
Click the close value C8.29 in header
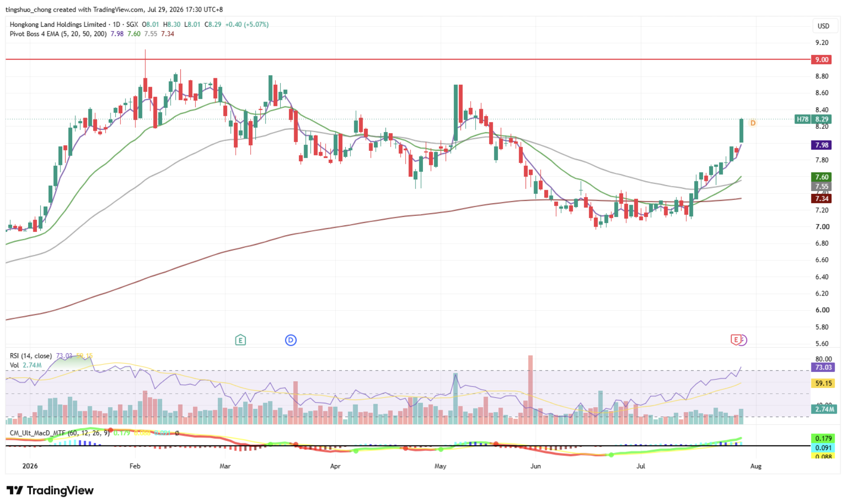[x=213, y=24]
